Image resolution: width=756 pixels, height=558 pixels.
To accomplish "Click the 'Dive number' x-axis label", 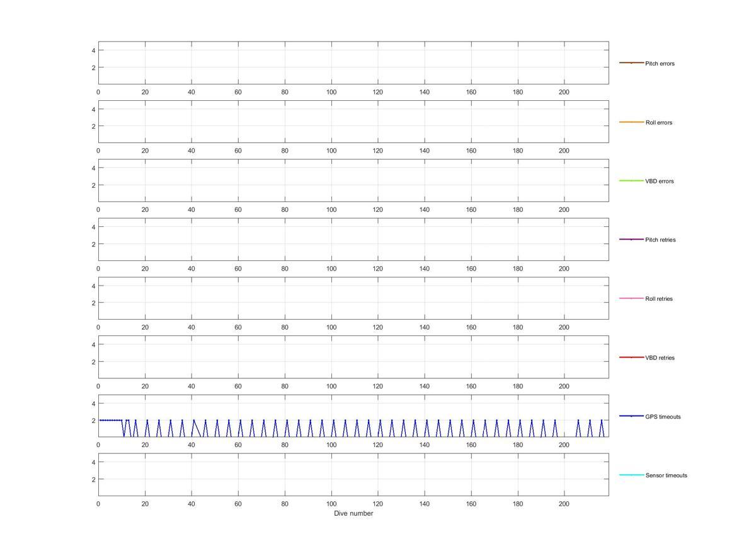I will pos(353,513).
